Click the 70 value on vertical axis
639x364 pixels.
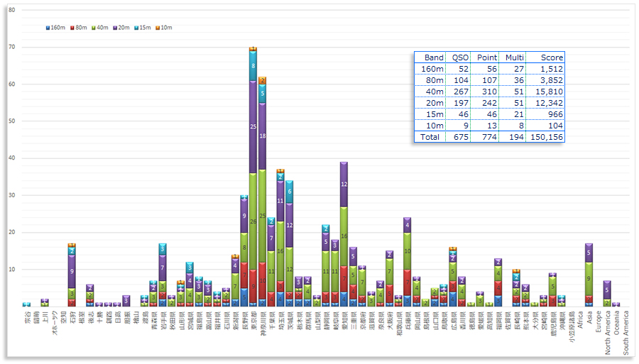coord(12,48)
